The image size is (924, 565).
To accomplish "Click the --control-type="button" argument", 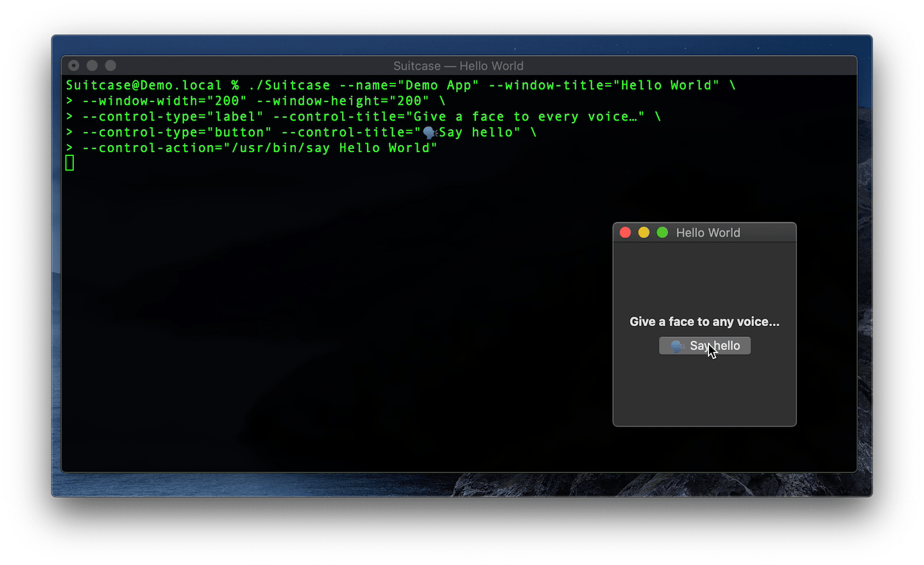I will pos(177,132).
